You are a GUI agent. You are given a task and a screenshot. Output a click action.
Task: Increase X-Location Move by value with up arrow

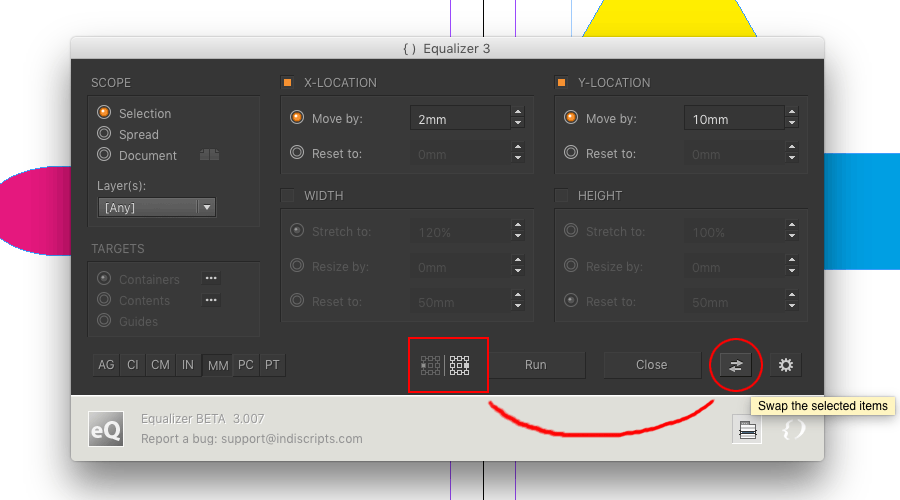[x=517, y=113]
